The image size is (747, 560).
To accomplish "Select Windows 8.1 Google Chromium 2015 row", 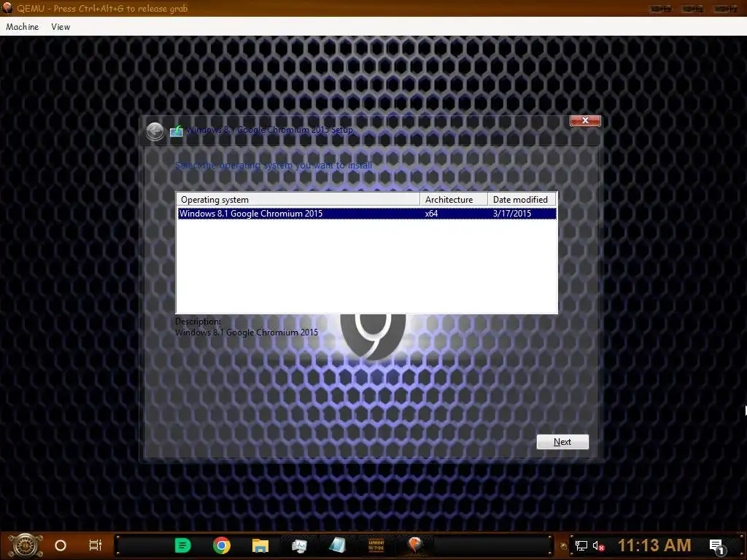I will (367, 214).
